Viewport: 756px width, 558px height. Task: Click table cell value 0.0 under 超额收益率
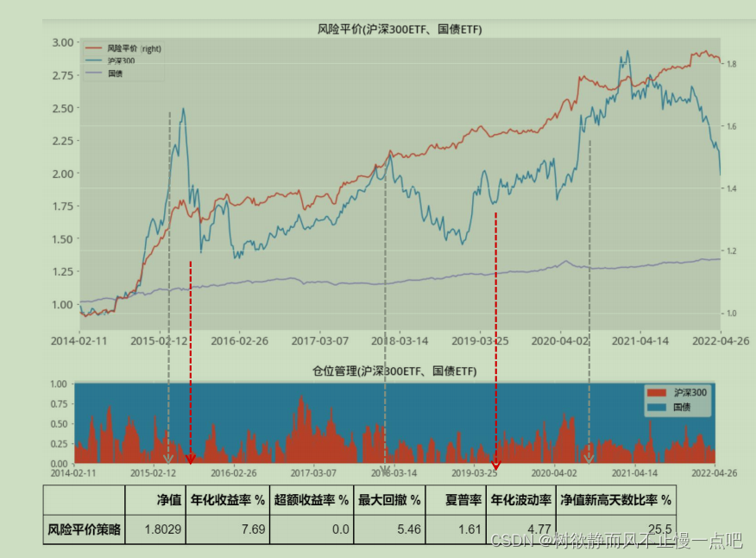click(x=340, y=529)
